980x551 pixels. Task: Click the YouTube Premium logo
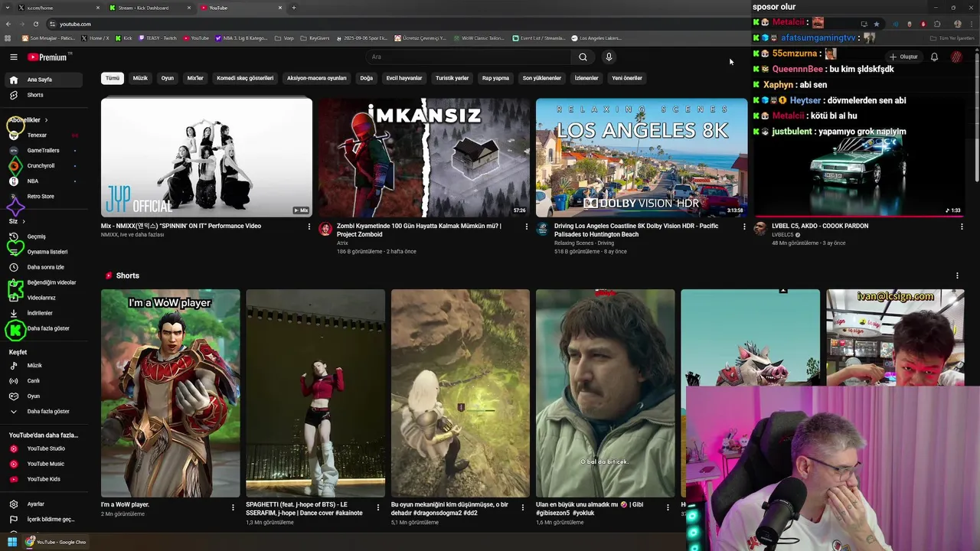[47, 57]
